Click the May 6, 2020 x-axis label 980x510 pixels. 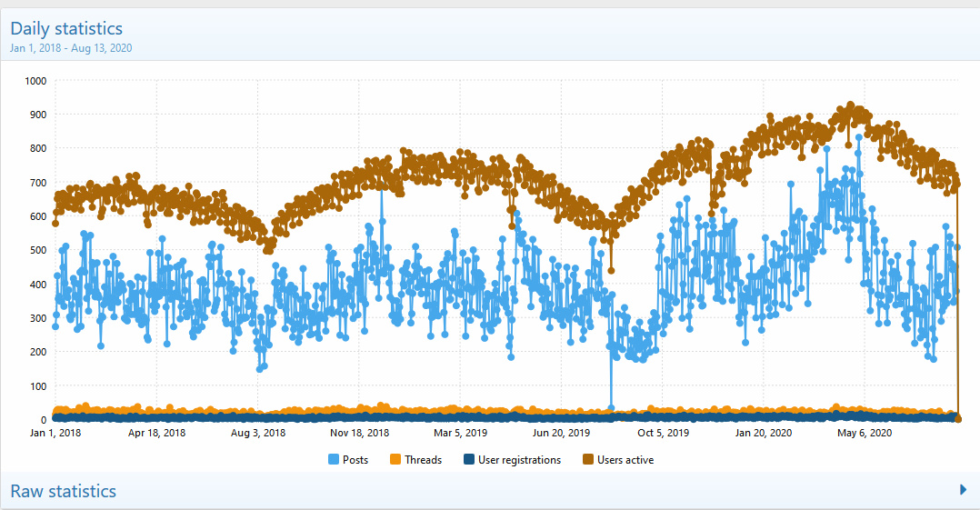865,434
